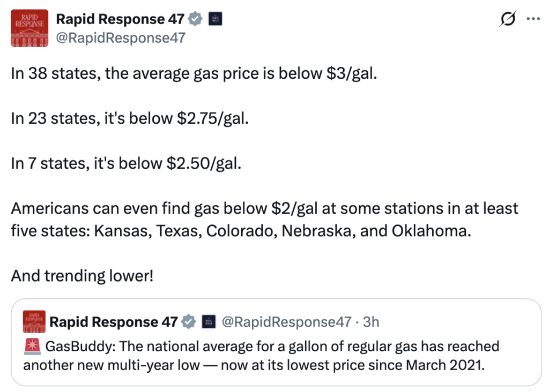This screenshot has height=392, width=549.
Task: Click the Rapid Response profile avatar
Action: pos(31,29)
